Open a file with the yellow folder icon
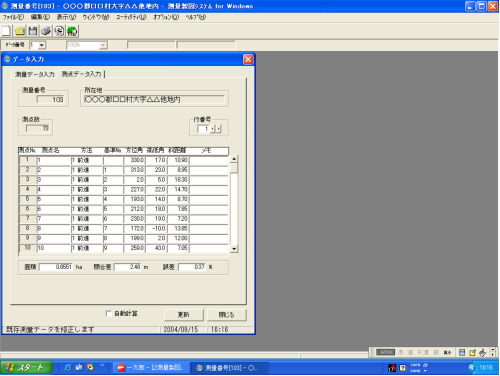The height and width of the screenshot is (376, 500). click(x=20, y=31)
